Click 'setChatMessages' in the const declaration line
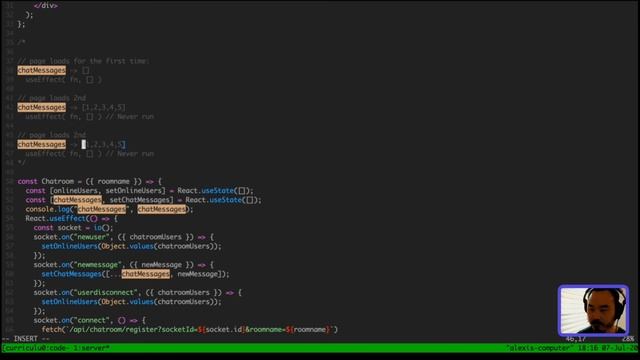Viewport: 640px width, 360px height. click(x=139, y=200)
